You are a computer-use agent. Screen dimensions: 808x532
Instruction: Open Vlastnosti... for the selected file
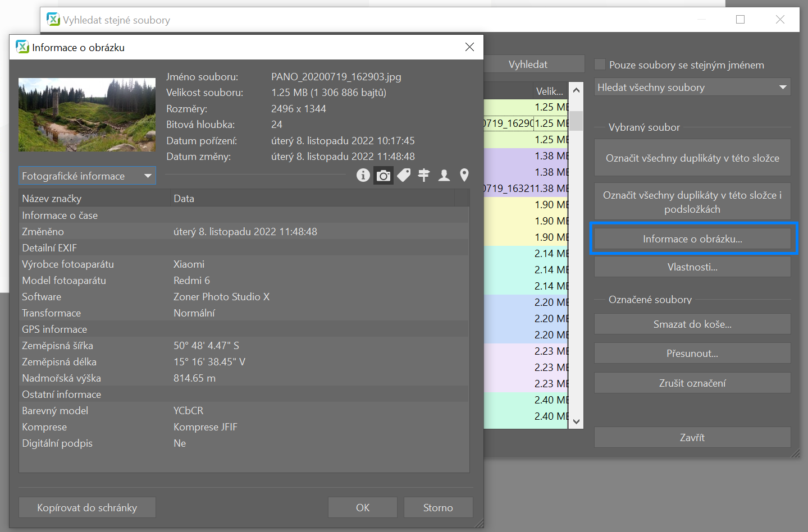coord(692,267)
